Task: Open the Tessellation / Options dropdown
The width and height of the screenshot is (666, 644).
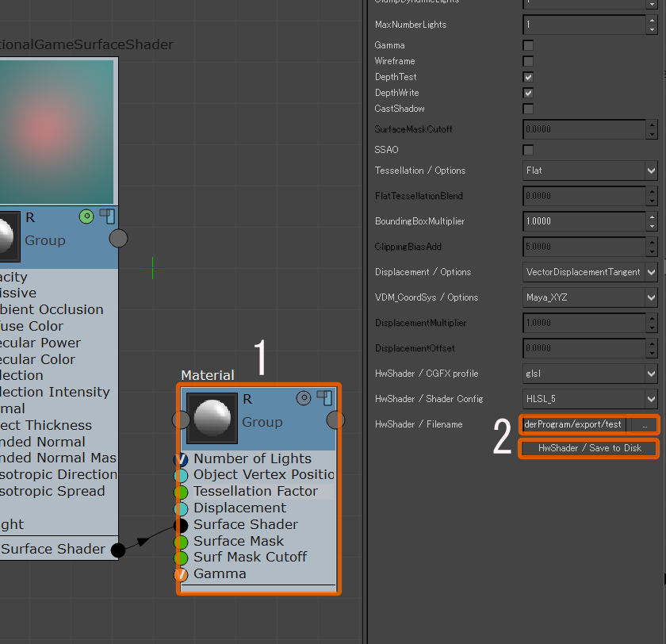Action: 590,171
